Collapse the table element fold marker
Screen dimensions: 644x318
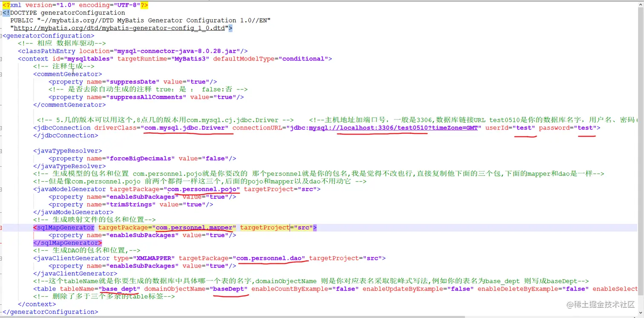point(2,289)
